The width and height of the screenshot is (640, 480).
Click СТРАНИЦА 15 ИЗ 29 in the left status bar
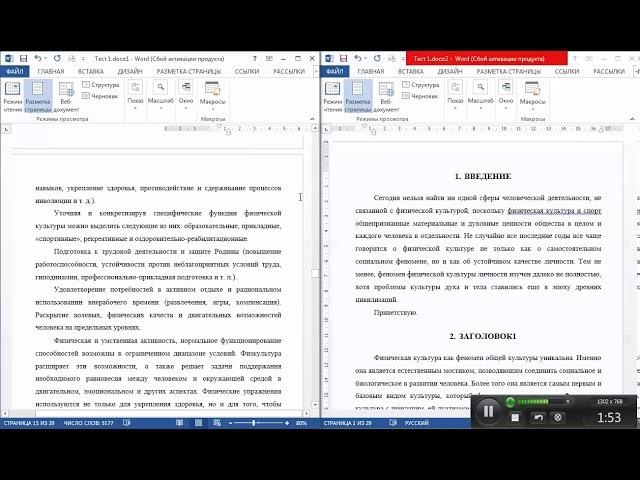tap(29, 423)
